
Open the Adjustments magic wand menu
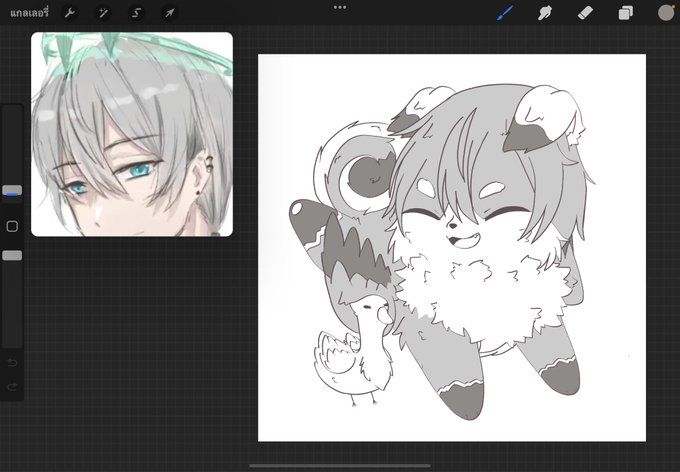pos(103,13)
